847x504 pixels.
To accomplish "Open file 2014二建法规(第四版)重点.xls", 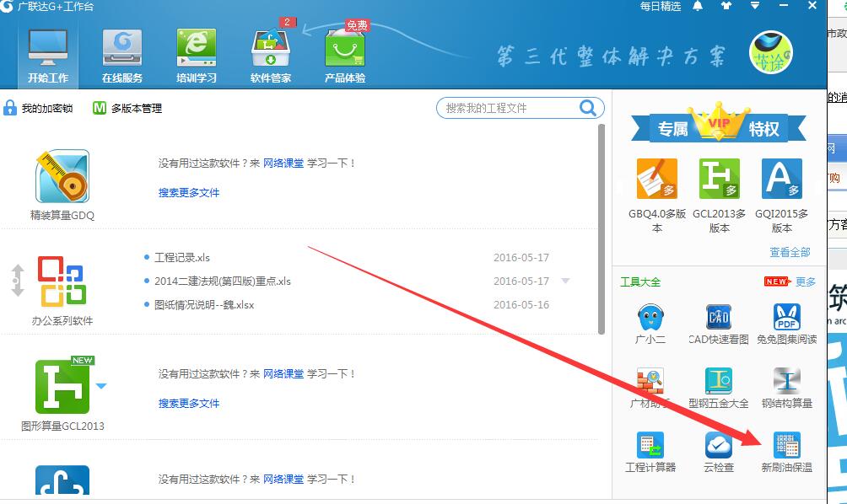I will point(223,281).
